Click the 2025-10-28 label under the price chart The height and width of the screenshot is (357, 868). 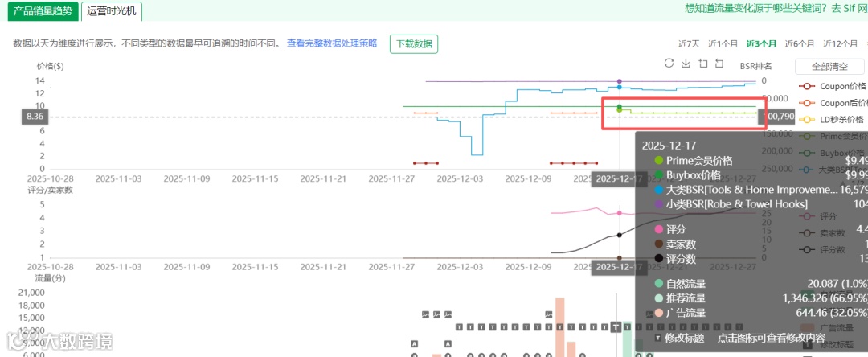51,178
